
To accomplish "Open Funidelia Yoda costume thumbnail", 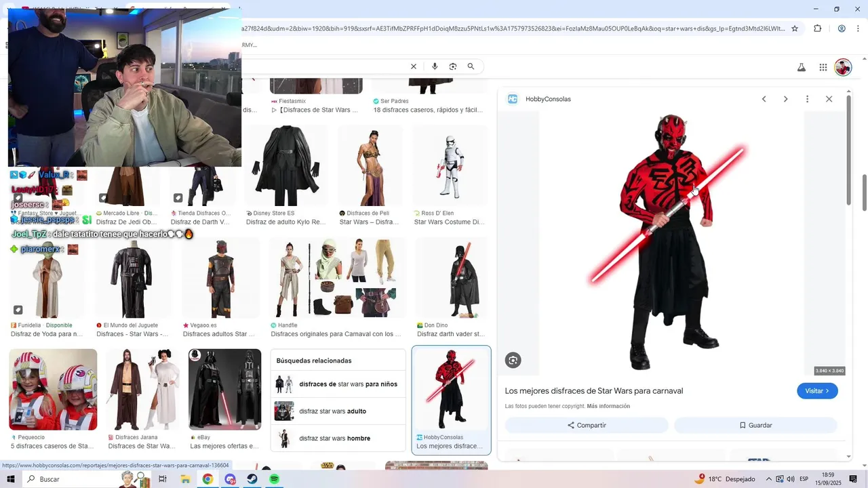I will (47, 278).
